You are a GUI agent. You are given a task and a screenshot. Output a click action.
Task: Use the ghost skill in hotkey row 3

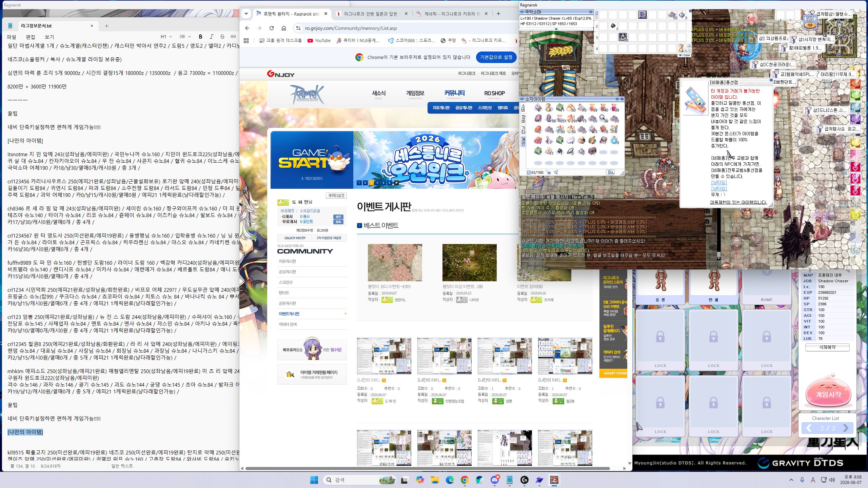(x=623, y=37)
